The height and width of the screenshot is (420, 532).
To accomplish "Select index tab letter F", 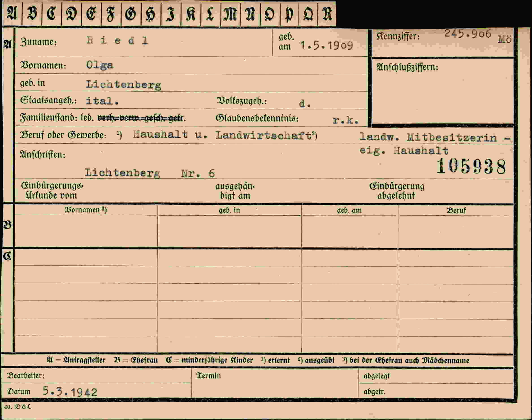I will pos(111,13).
